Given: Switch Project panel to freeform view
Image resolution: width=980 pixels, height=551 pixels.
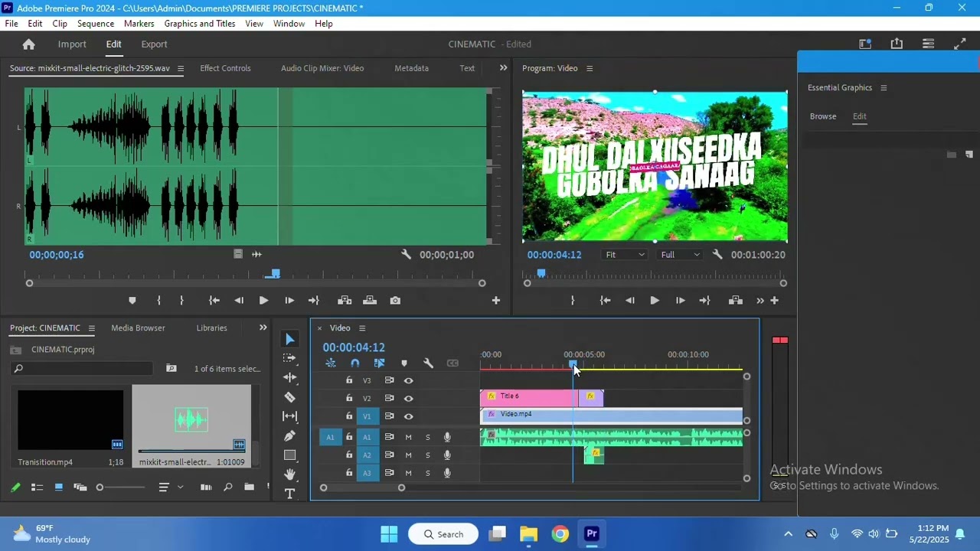Looking at the screenshot, I should tap(80, 487).
